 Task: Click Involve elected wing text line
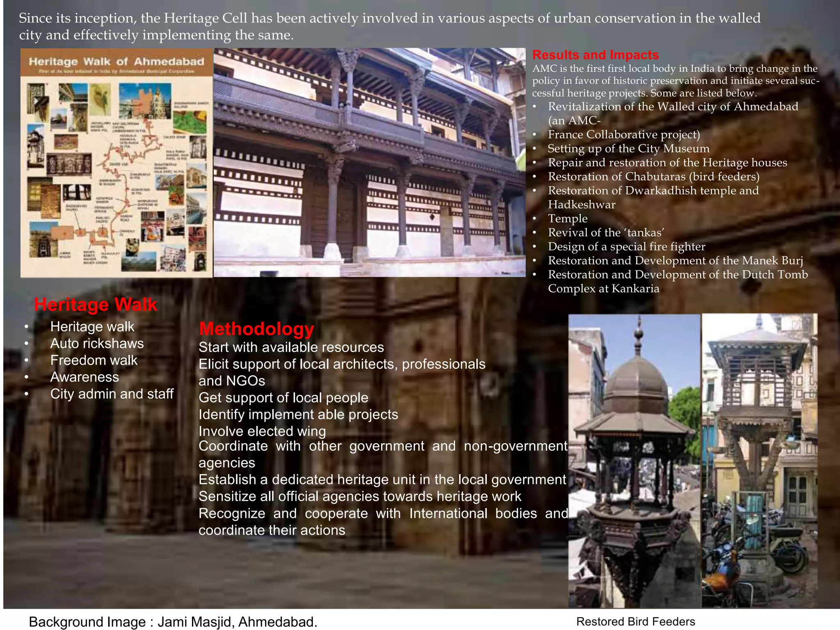coord(262,431)
